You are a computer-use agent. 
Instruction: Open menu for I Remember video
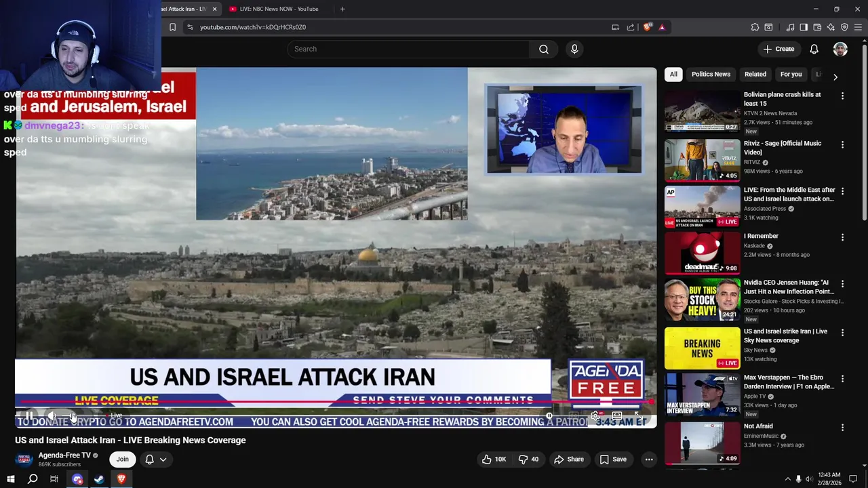(842, 238)
